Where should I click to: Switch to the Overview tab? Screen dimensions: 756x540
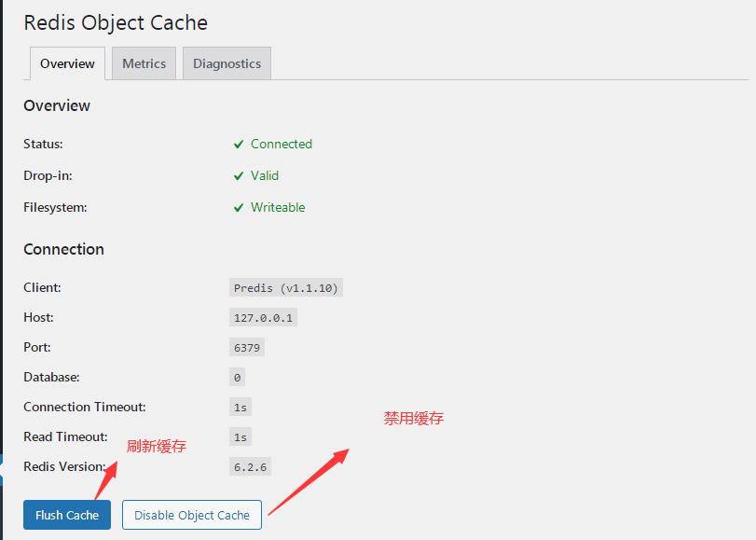pos(67,63)
